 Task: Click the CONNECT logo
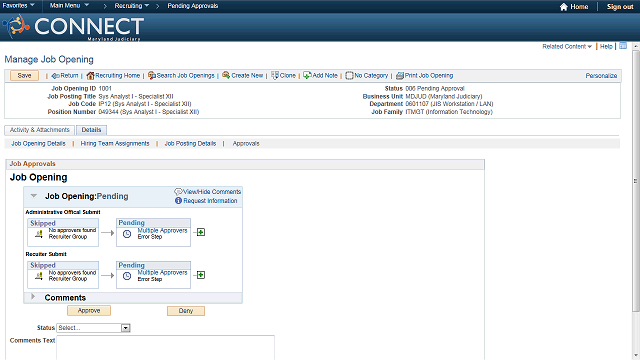tap(73, 27)
